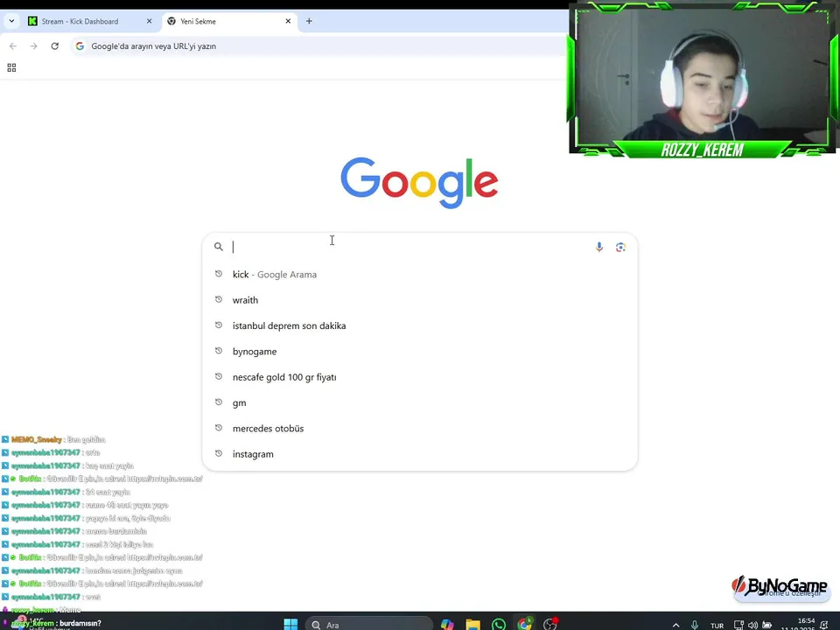Click the Google logo
840x630 pixels.
pos(419,182)
